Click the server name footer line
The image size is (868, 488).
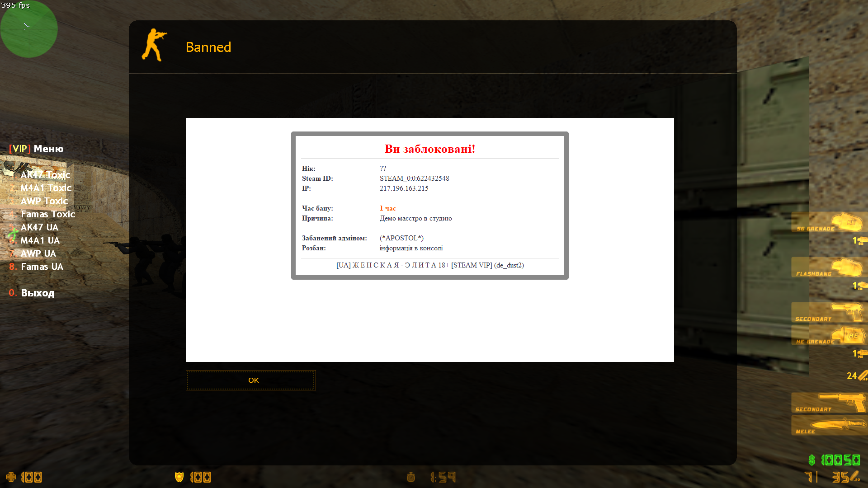tap(430, 265)
